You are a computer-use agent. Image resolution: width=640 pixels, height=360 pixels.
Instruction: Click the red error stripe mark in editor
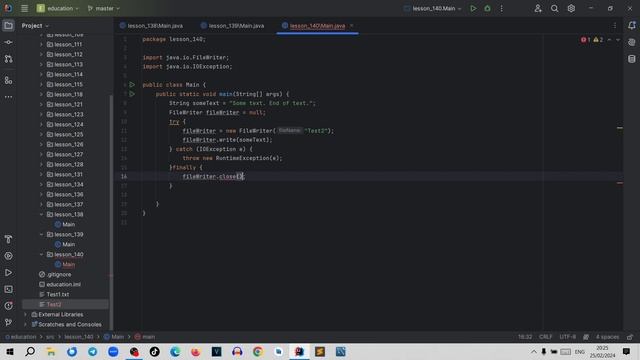(620, 183)
